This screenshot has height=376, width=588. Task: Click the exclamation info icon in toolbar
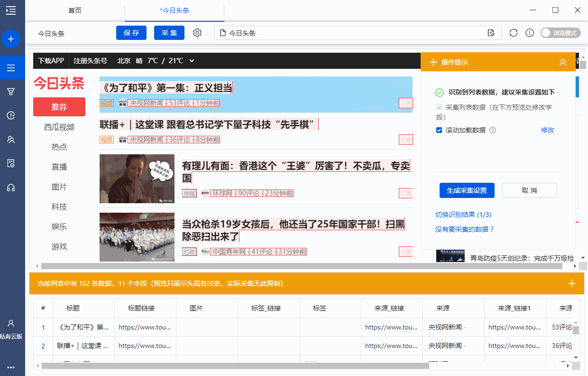pyautogui.click(x=530, y=33)
